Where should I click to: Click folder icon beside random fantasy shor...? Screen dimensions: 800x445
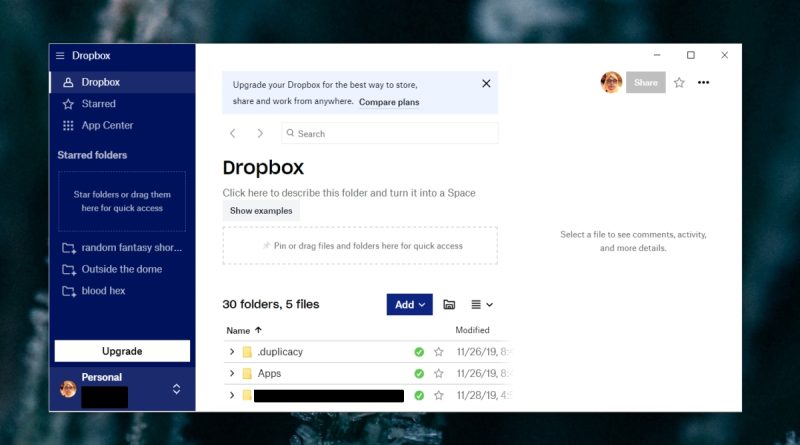(69, 248)
